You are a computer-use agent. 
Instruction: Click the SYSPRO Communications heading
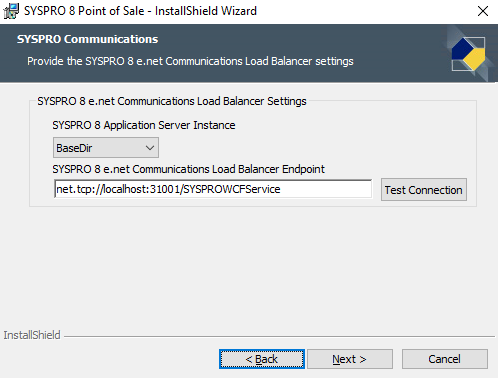87,39
